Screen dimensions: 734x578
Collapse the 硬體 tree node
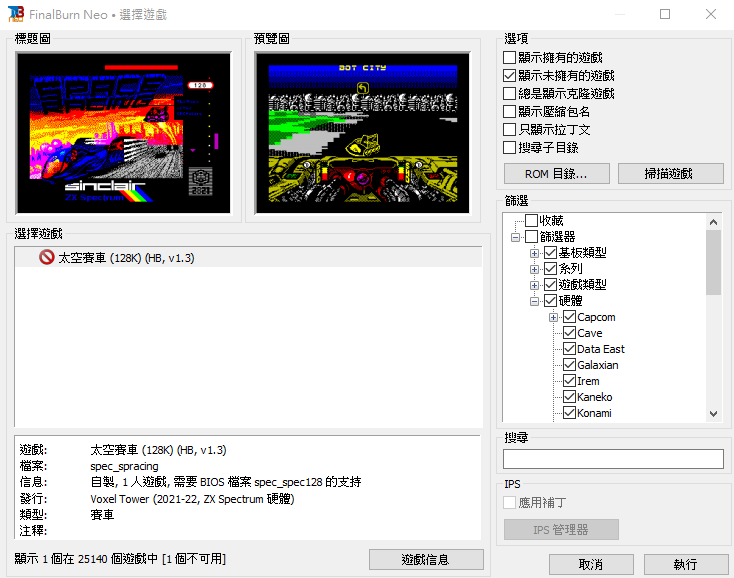[x=534, y=301]
